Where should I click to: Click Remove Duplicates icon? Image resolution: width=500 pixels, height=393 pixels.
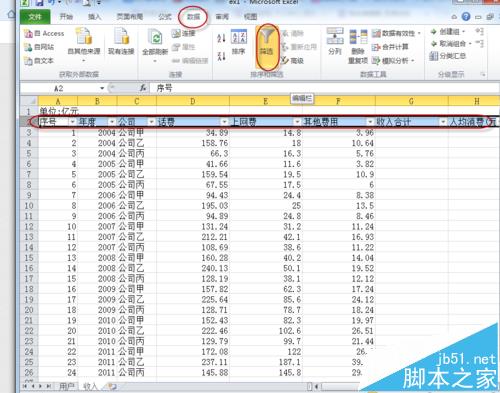pos(358,37)
